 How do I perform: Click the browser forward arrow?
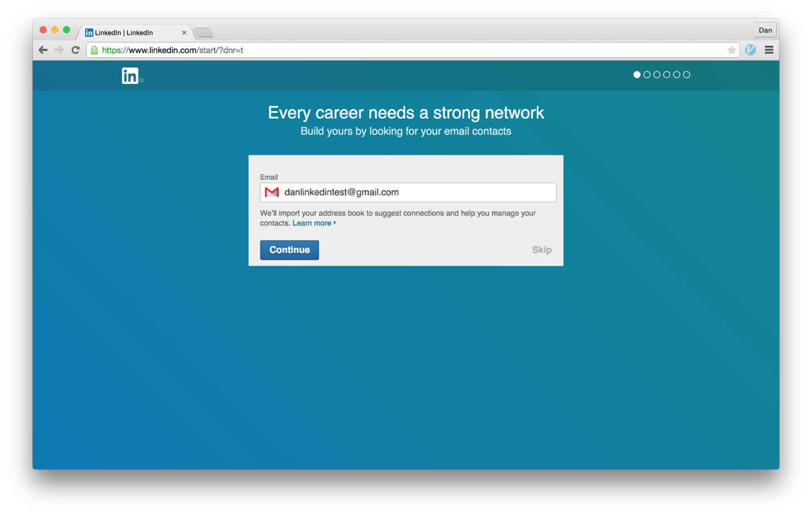click(x=59, y=50)
